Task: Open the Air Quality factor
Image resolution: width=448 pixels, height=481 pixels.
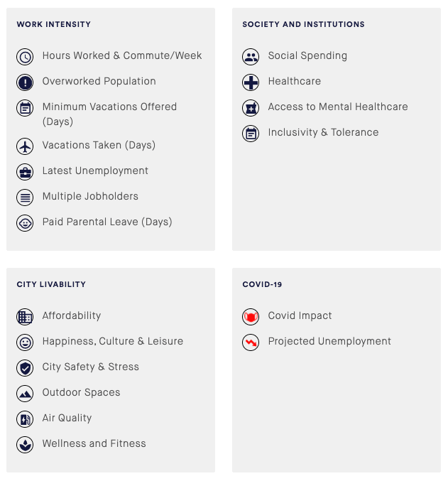Action: 67,418
